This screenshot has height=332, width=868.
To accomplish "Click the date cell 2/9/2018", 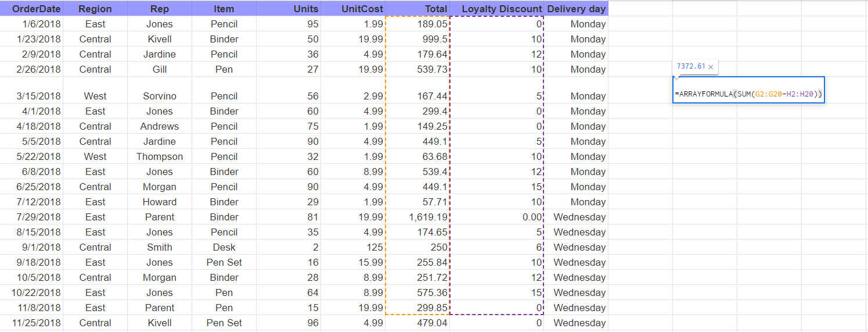I will click(31, 54).
